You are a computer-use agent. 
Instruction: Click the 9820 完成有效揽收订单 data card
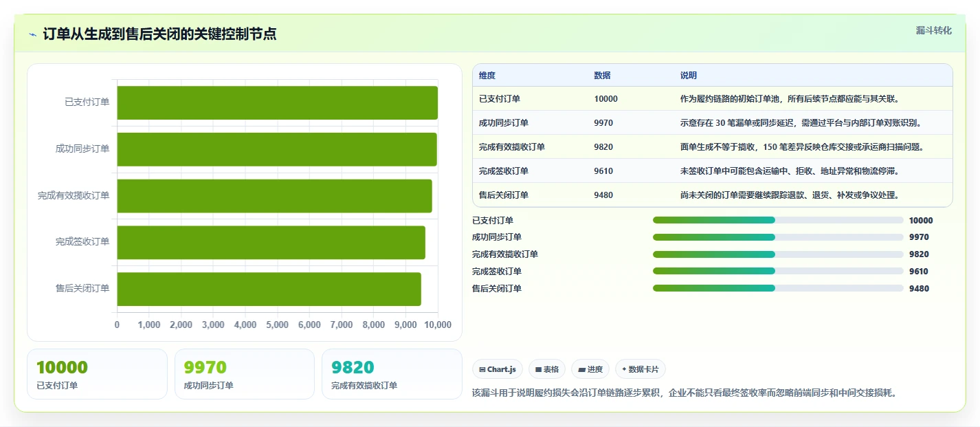[392, 374]
